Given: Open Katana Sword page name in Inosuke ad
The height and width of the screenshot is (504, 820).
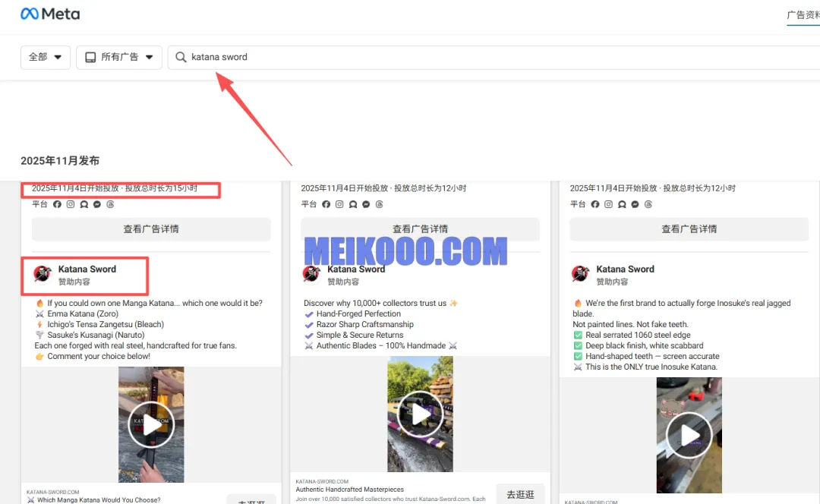Looking at the screenshot, I should click(x=625, y=269).
